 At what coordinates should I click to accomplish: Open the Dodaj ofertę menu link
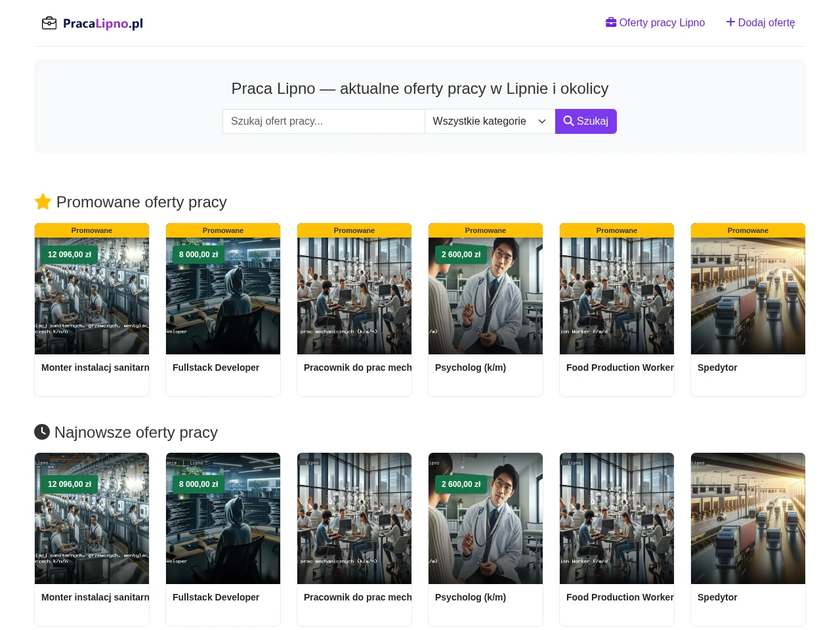(761, 22)
